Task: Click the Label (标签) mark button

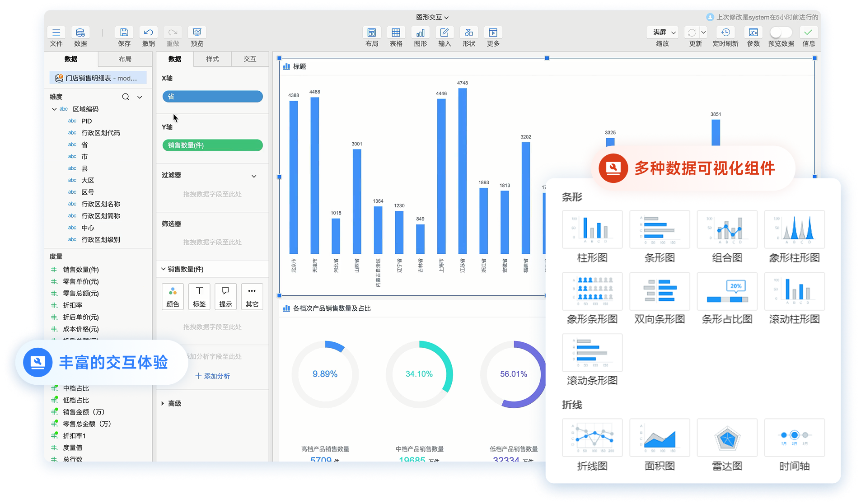Action: pos(199,296)
